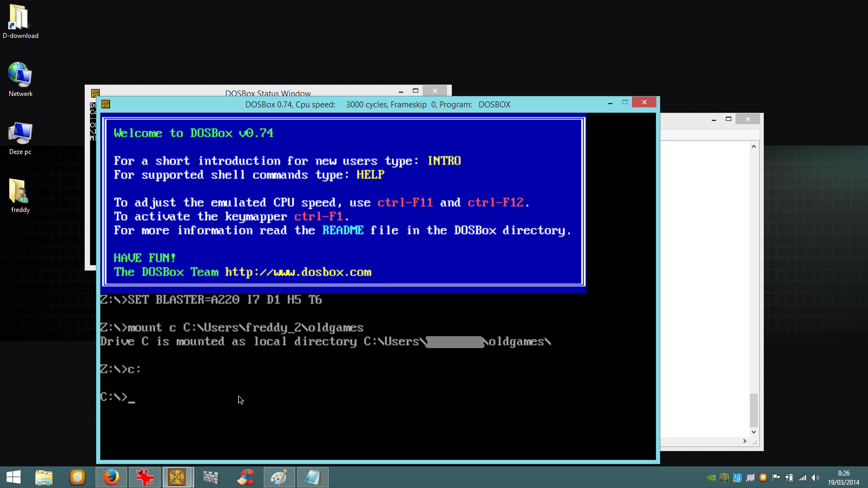Open the touchpad tray icon

[x=750, y=478]
